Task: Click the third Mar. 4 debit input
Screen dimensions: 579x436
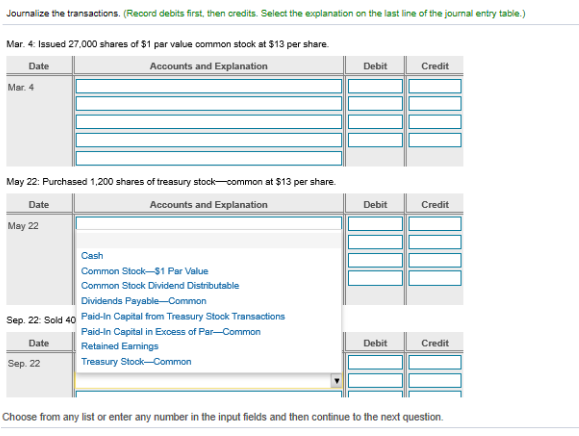Action: click(x=375, y=122)
